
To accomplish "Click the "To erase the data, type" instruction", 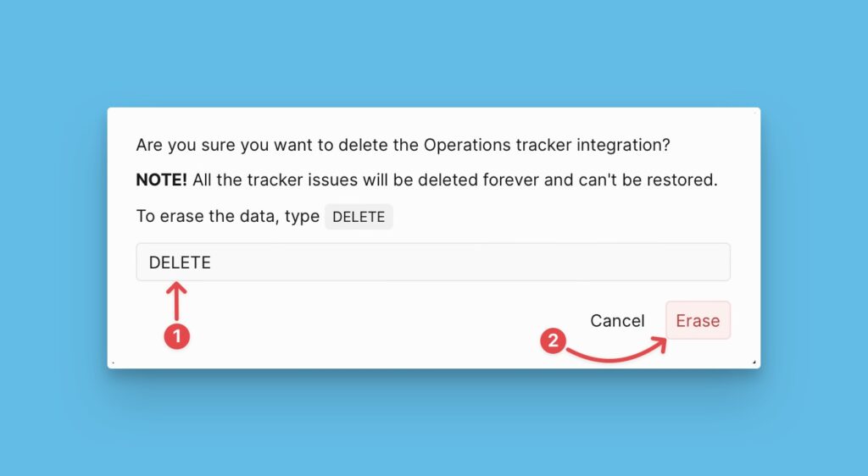I will (227, 216).
